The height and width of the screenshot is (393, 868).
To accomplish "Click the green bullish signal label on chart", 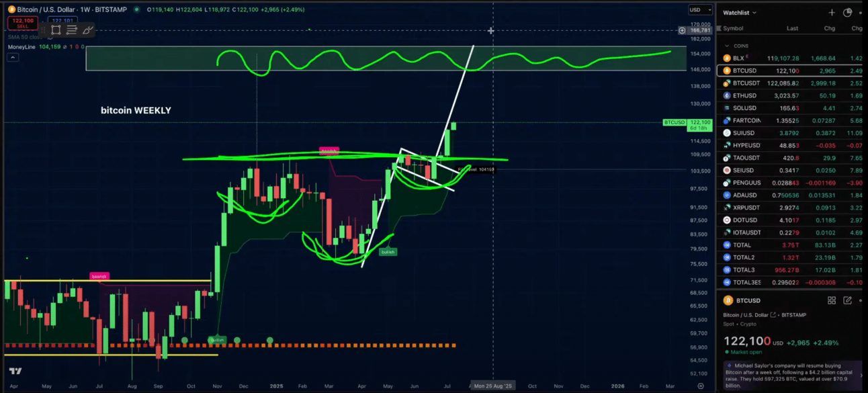I will pos(388,252).
